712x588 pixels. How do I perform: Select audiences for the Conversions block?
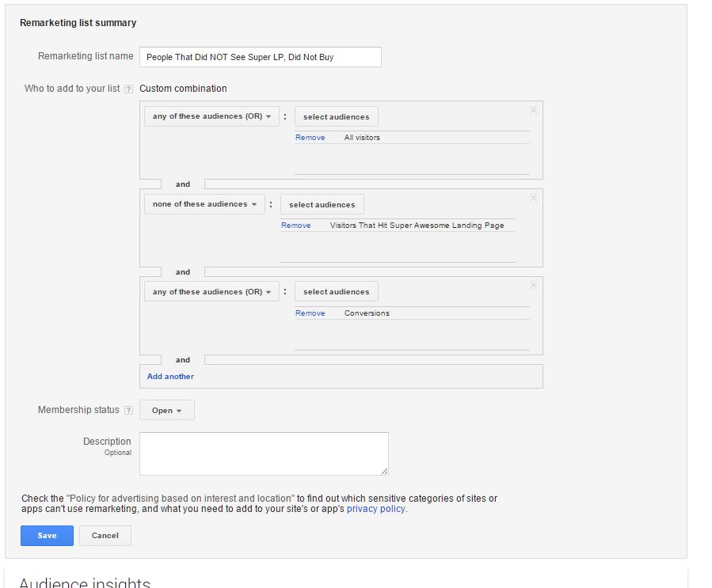[336, 292]
